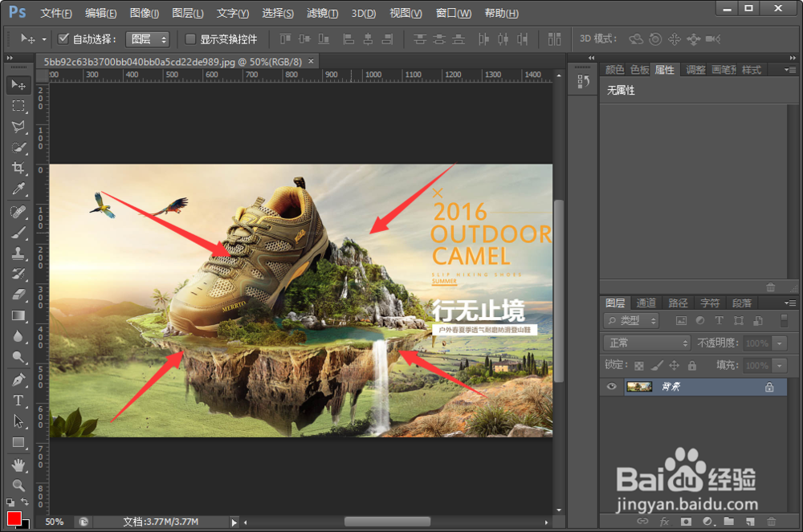Open Move tool preset picker arrow
The height and width of the screenshot is (532, 803).
coord(44,39)
